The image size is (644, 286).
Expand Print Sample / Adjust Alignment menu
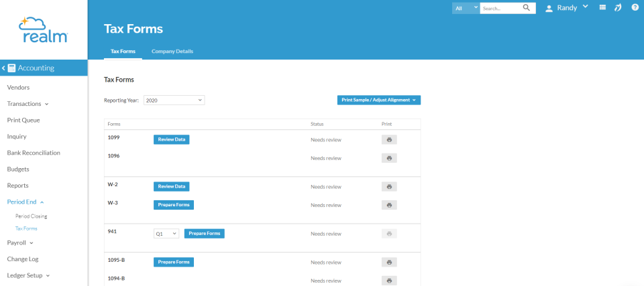(x=378, y=100)
